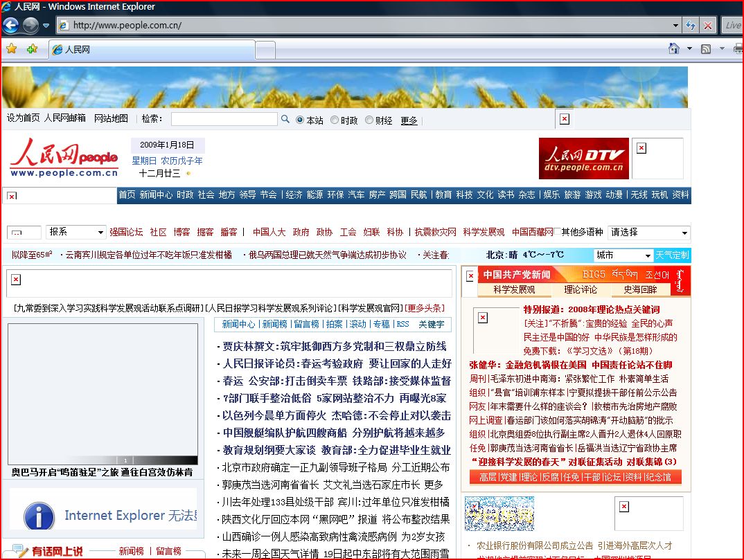Open 中国共产党新闻 header

click(x=517, y=275)
